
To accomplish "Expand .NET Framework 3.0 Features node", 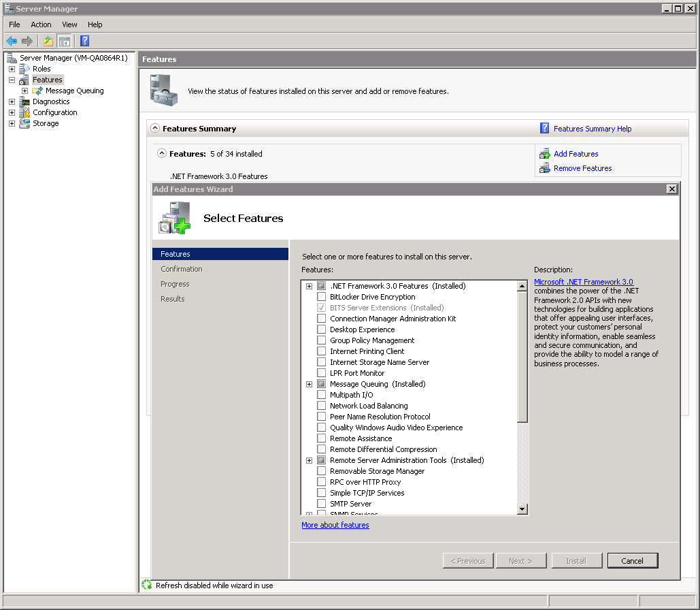I will point(309,286).
